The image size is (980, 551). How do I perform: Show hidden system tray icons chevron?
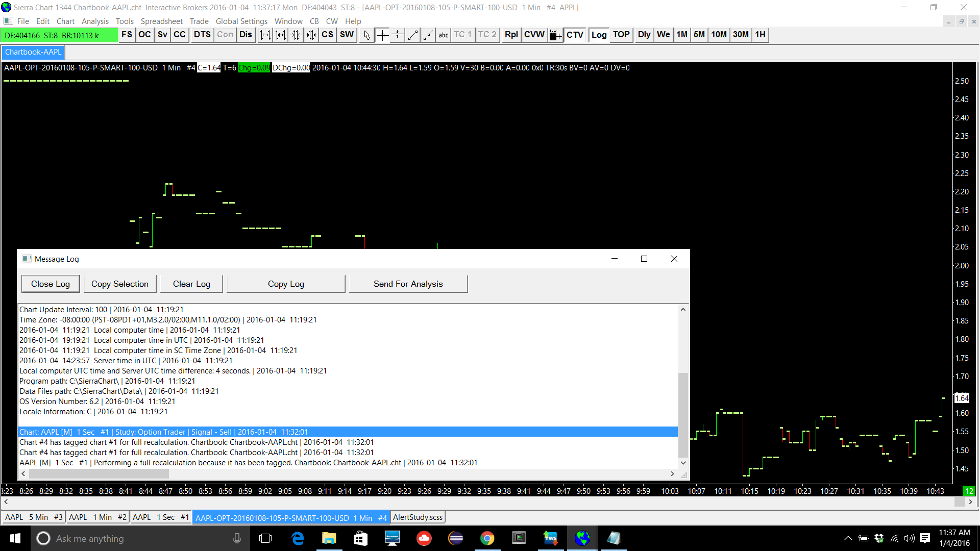point(848,538)
